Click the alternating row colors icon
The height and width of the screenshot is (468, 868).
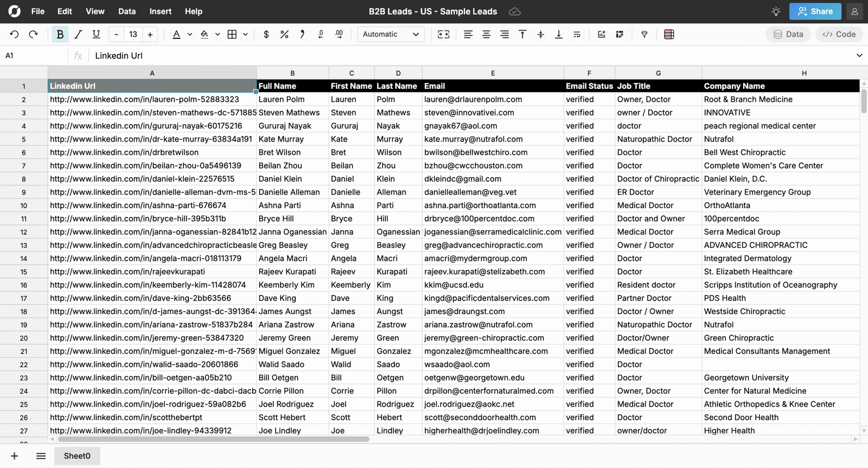pyautogui.click(x=669, y=34)
